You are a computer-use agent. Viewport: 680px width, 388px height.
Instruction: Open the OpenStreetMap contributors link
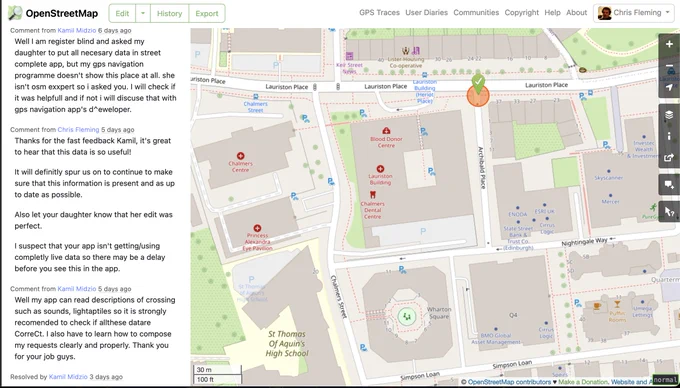coord(509,382)
